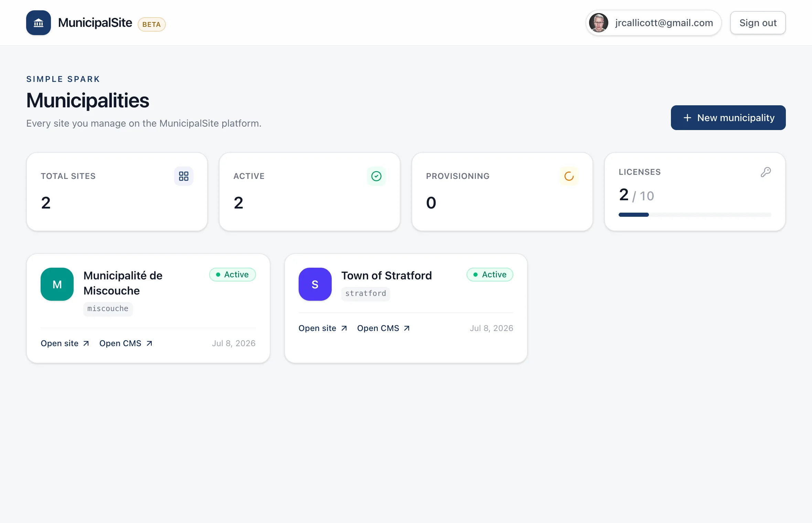Click the MunicipalSite brand name
812x523 pixels.
[95, 23]
